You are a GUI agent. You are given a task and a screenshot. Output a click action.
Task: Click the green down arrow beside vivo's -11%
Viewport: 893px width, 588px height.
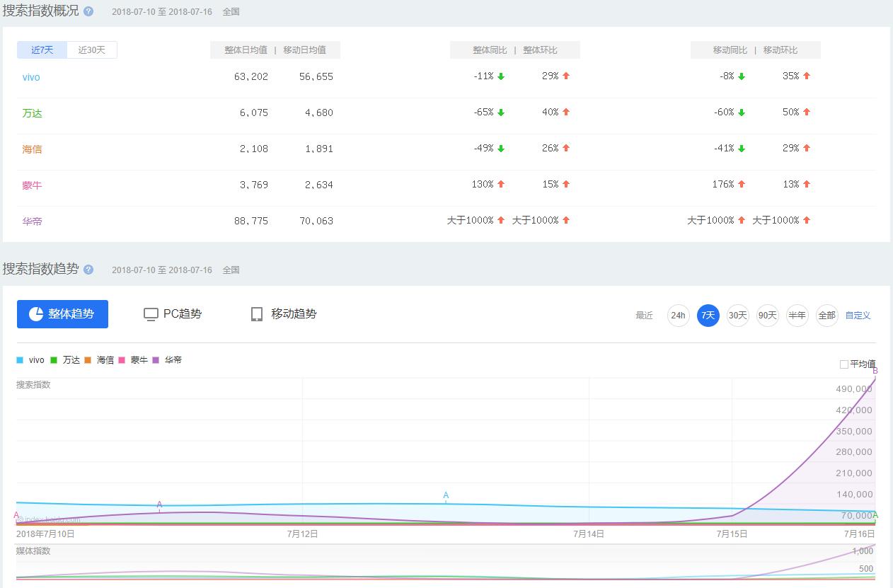pyautogui.click(x=502, y=76)
